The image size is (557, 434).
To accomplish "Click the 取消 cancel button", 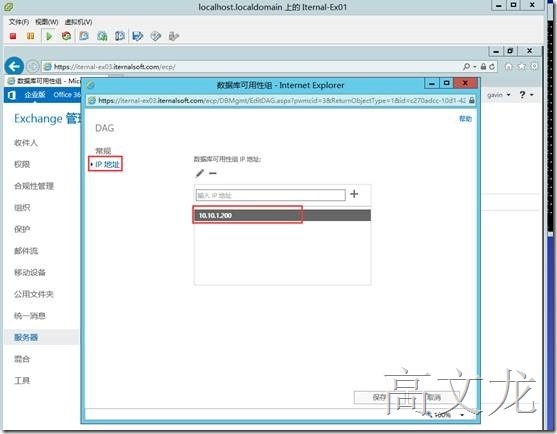I will click(434, 397).
